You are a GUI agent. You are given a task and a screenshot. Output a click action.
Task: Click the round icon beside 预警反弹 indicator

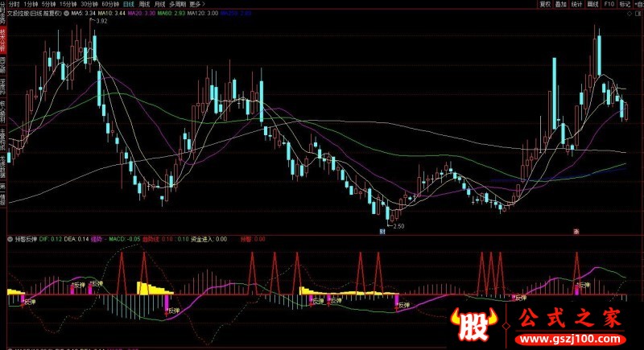[10, 239]
